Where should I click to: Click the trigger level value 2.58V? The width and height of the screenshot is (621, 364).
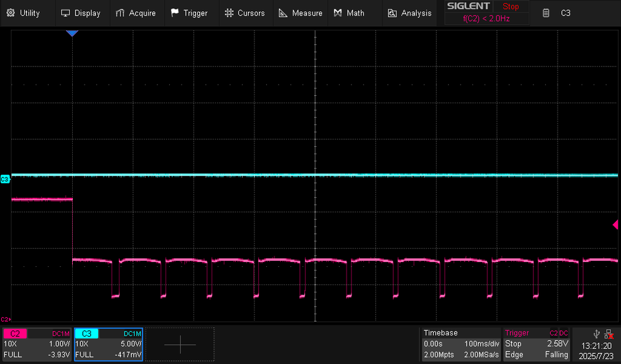pos(558,343)
